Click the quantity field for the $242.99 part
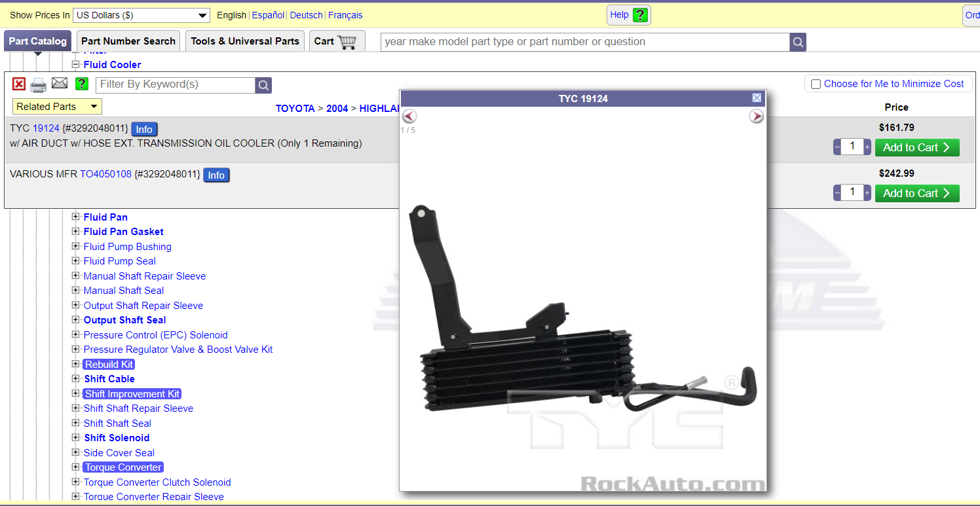Screen dimensions: 980x506 pos(852,192)
